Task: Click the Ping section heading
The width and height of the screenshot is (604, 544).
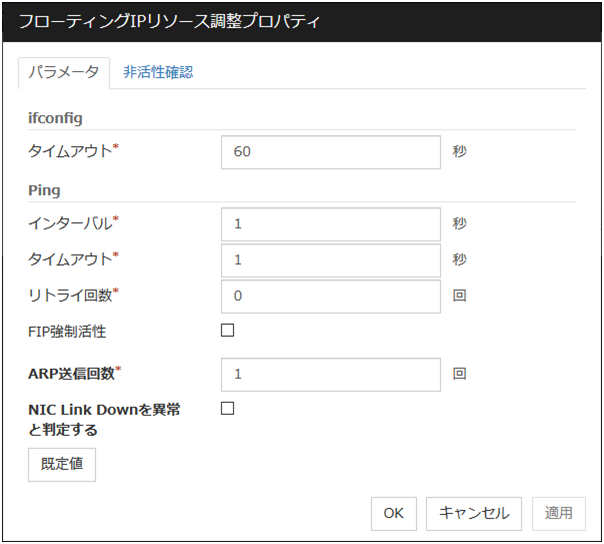Action: 44,189
